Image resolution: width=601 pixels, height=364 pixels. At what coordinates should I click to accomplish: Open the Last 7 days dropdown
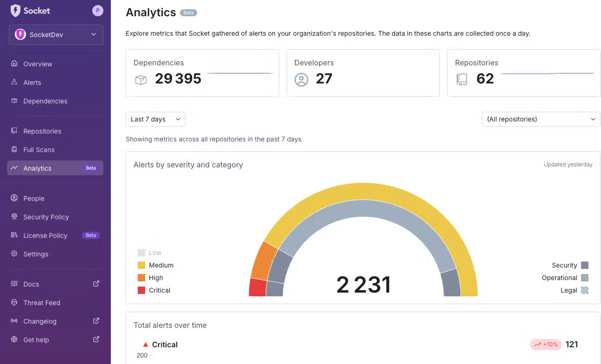(x=155, y=119)
